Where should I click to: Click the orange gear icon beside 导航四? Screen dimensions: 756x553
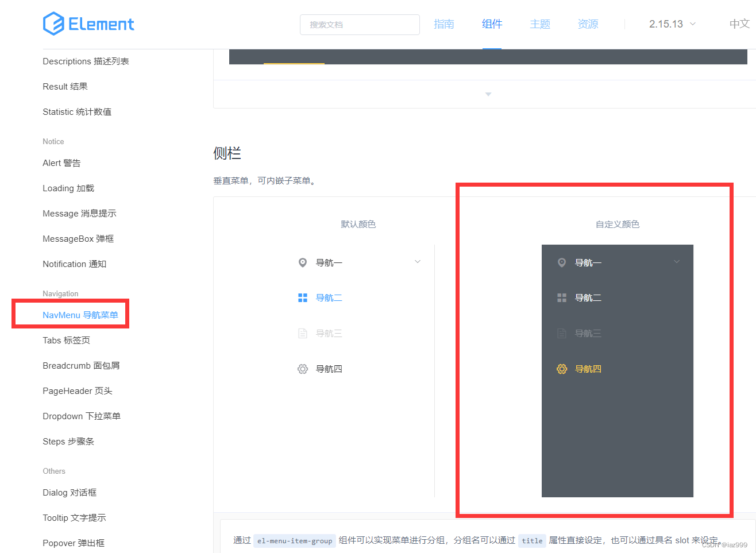coord(562,369)
